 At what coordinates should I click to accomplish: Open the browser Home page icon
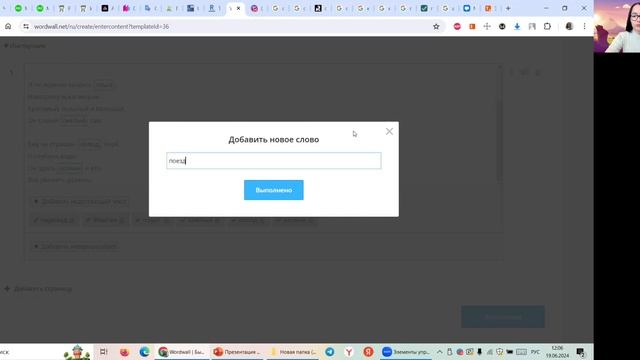(x=8, y=27)
